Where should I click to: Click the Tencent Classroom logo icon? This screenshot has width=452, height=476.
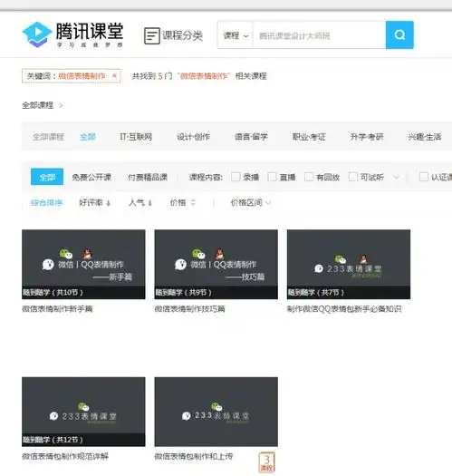37,34
